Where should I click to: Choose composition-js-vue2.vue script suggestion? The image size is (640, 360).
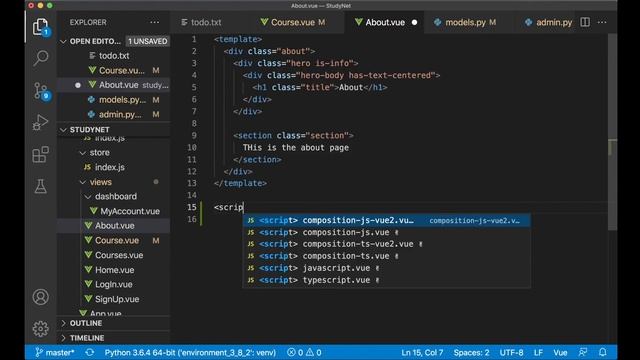(387, 220)
